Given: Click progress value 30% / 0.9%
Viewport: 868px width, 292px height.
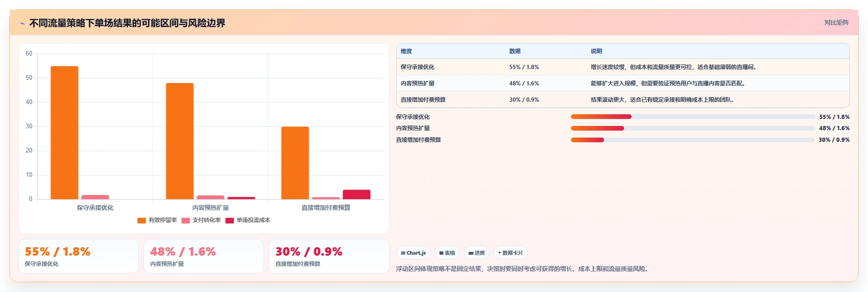Looking at the screenshot, I should (x=834, y=140).
